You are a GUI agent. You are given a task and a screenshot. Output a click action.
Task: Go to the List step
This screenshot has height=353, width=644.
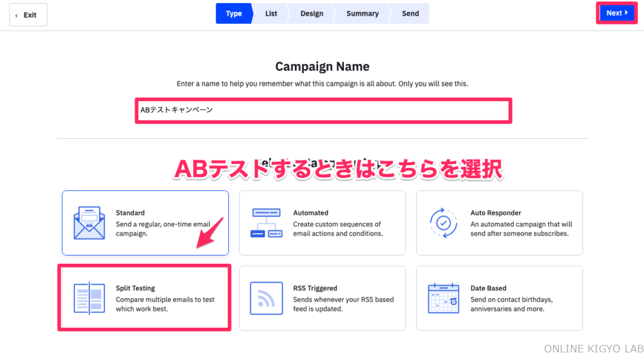click(271, 14)
